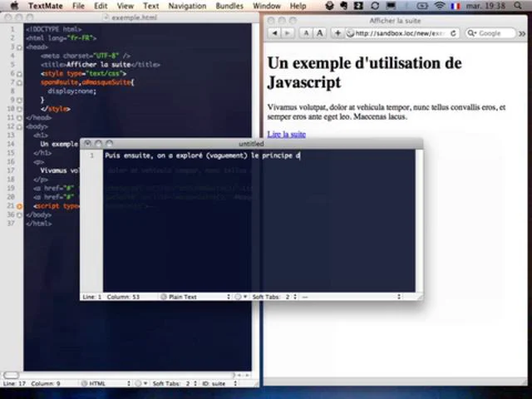
Task: Open the Navigation menu
Action: click(x=187, y=6)
